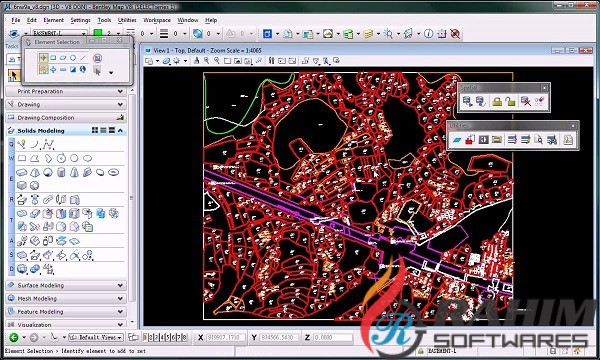
Task: Expand the Surface Modeling task group
Action: (120, 285)
